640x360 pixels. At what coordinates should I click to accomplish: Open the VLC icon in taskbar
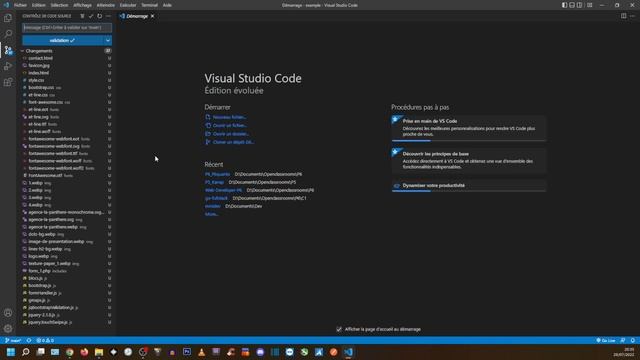point(202,352)
